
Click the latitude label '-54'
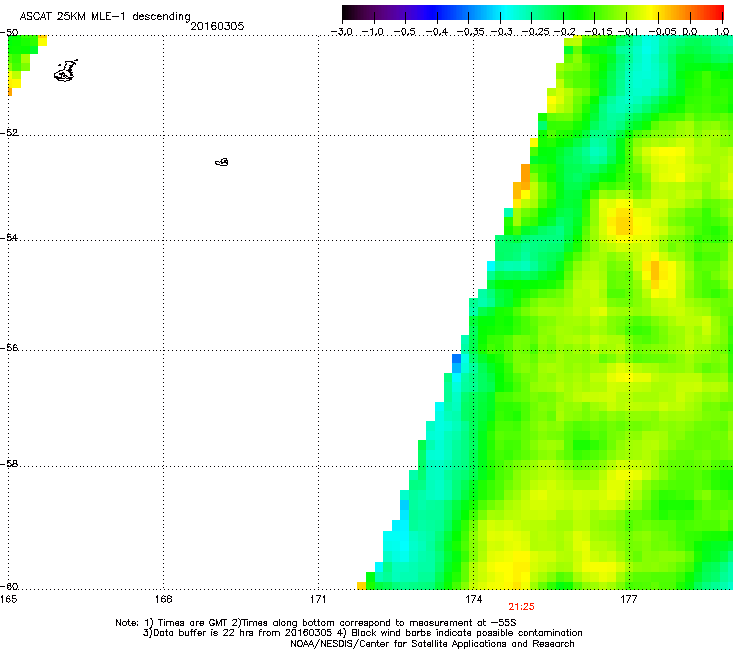point(9,238)
